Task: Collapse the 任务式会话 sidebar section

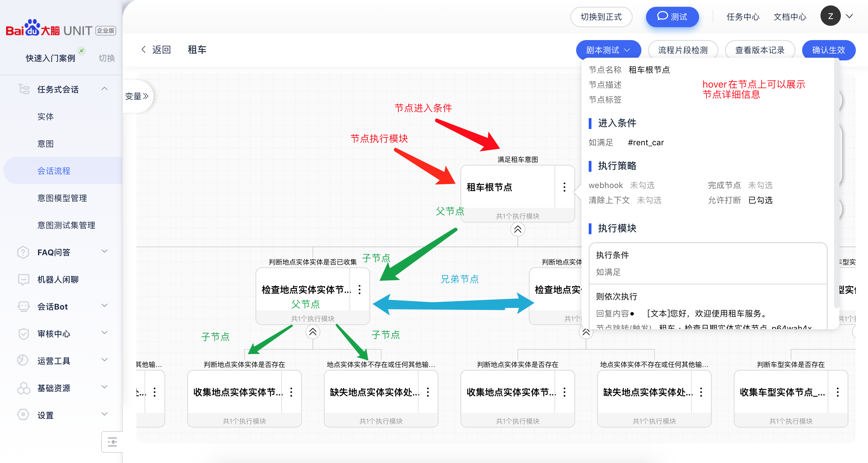Action: pos(105,89)
